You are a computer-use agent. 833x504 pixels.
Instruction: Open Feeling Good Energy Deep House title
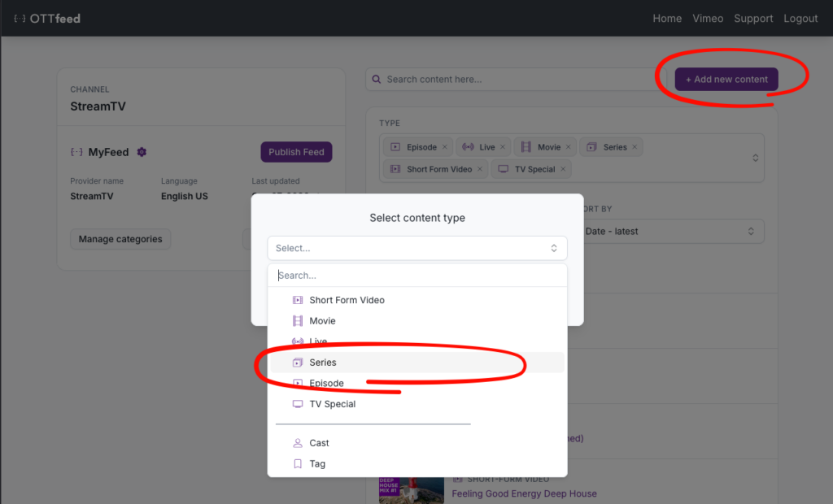click(525, 494)
